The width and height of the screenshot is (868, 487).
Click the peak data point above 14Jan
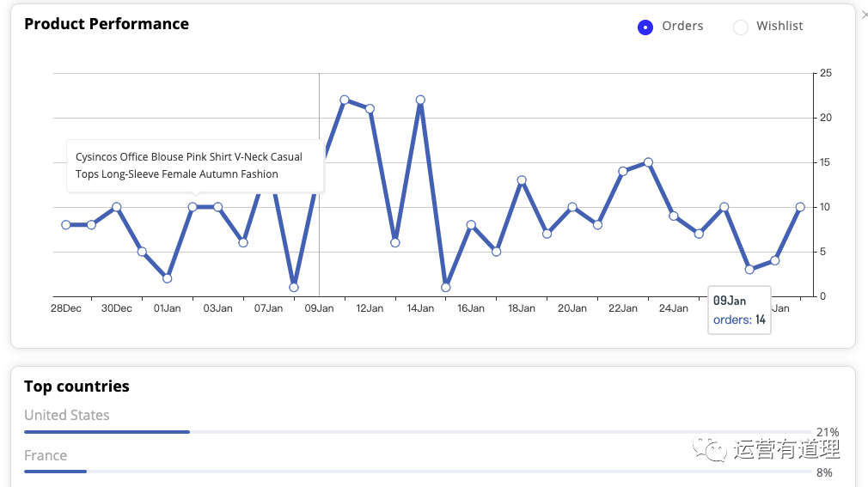pyautogui.click(x=420, y=100)
